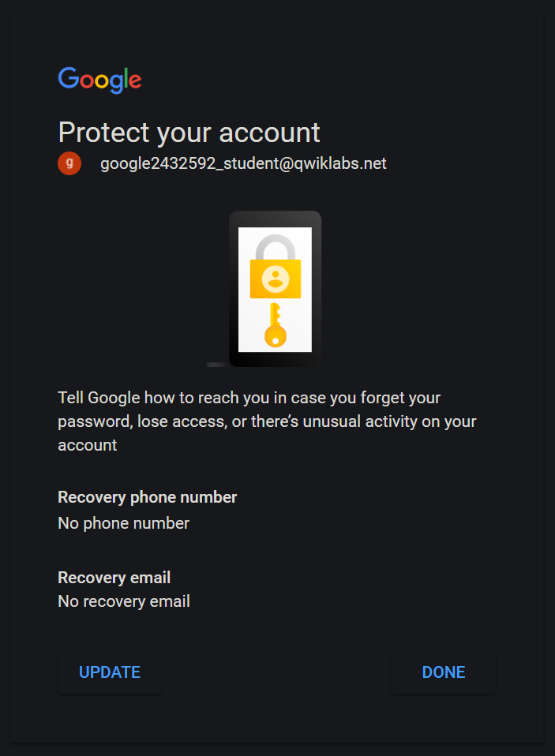Select the 'No phone number' value

[123, 524]
